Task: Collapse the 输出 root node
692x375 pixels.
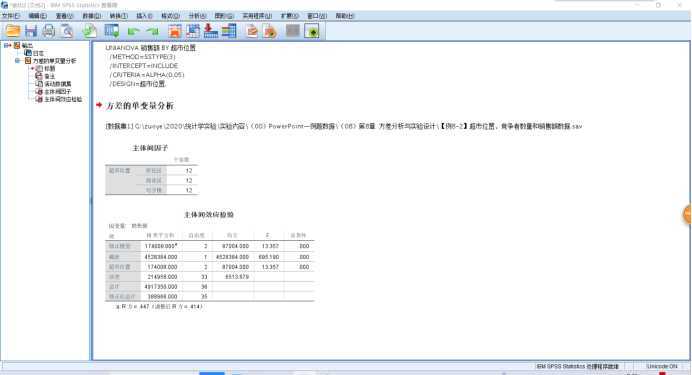Action: [x=7, y=45]
